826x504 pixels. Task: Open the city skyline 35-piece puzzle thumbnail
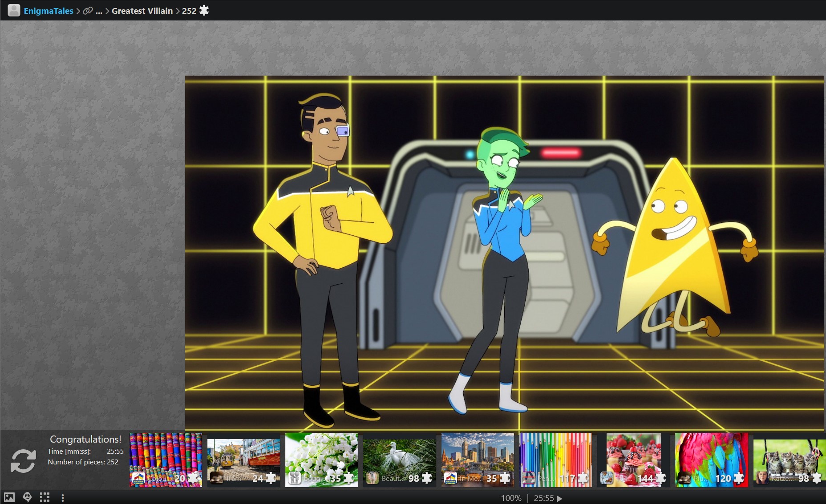[x=478, y=460]
